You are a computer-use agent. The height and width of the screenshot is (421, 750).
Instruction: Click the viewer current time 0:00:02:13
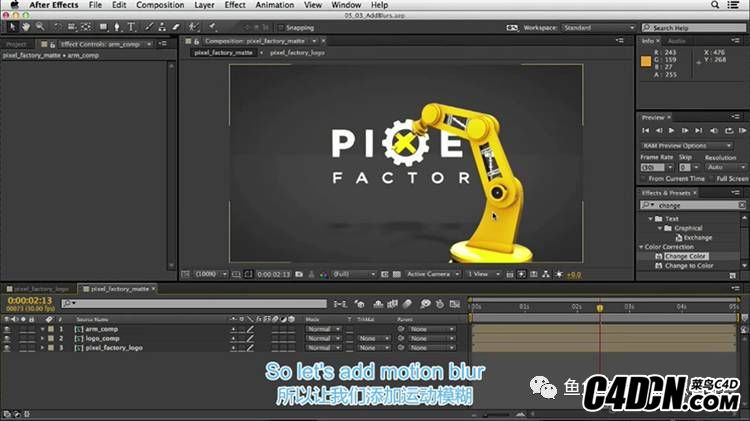pyautogui.click(x=274, y=274)
